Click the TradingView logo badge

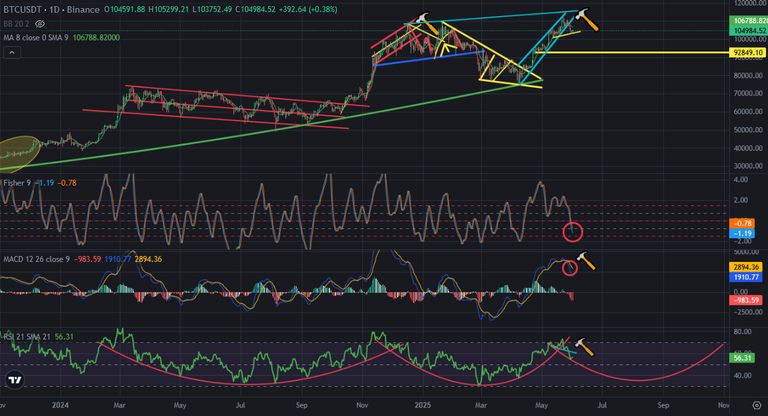(15, 380)
